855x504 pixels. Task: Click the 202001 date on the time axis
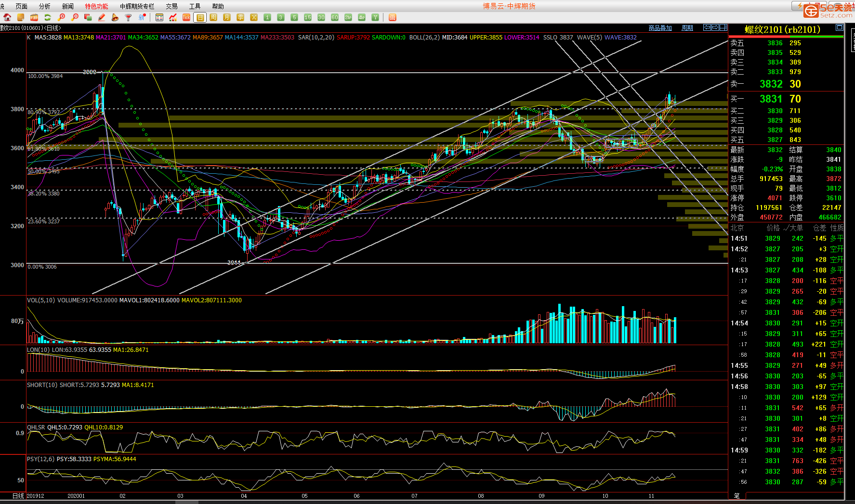[76, 496]
